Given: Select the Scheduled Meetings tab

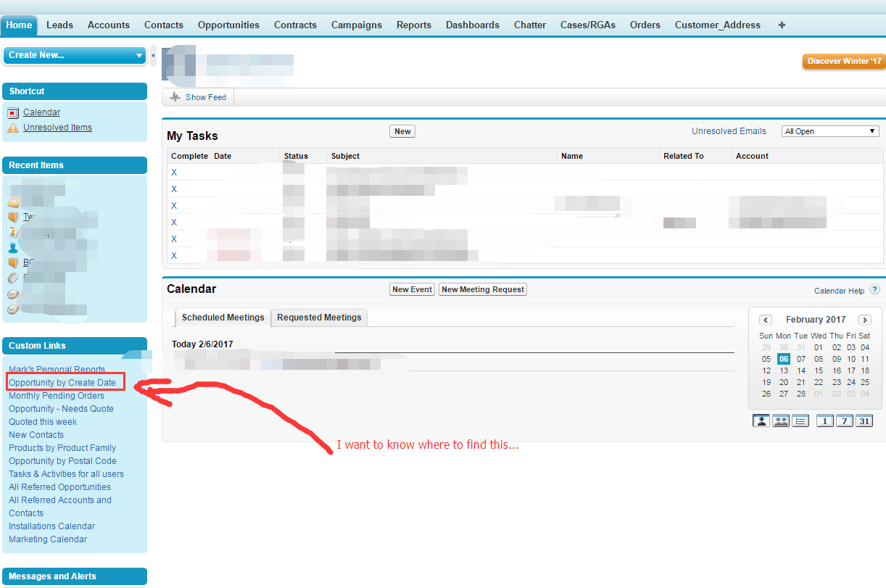Looking at the screenshot, I should point(223,318).
